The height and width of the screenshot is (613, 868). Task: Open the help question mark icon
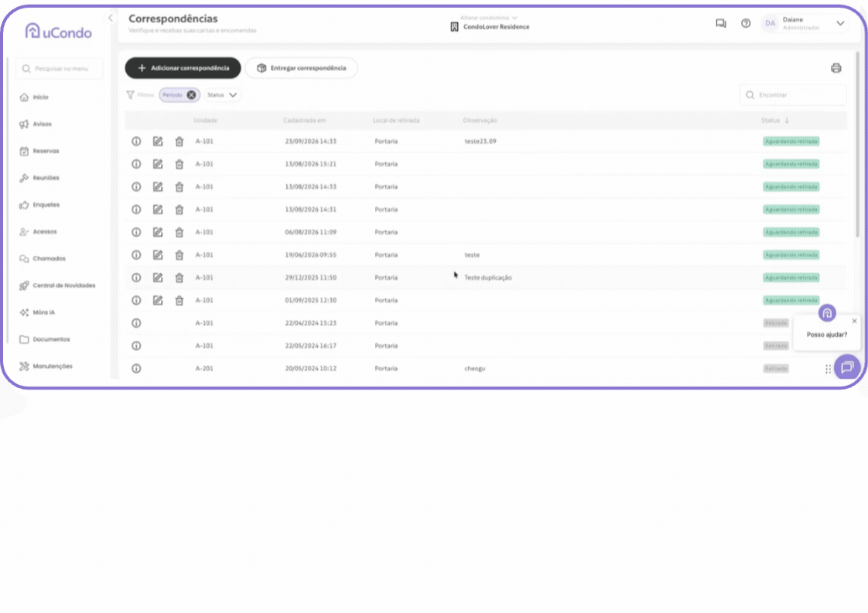(746, 23)
